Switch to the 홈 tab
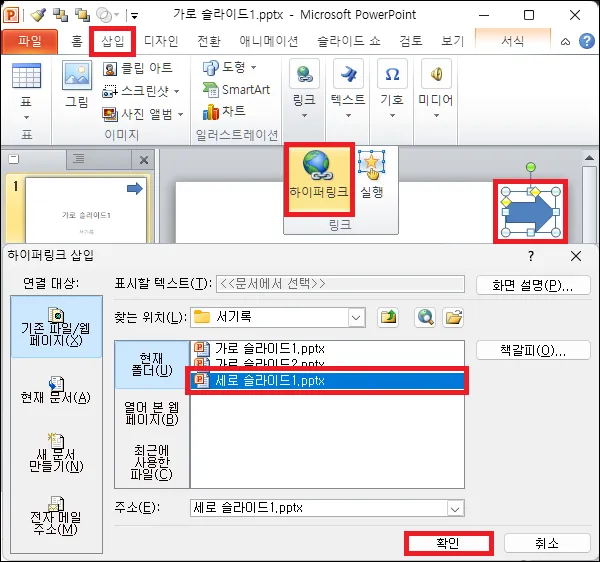Viewport: 600px width, 562px height. (77, 41)
